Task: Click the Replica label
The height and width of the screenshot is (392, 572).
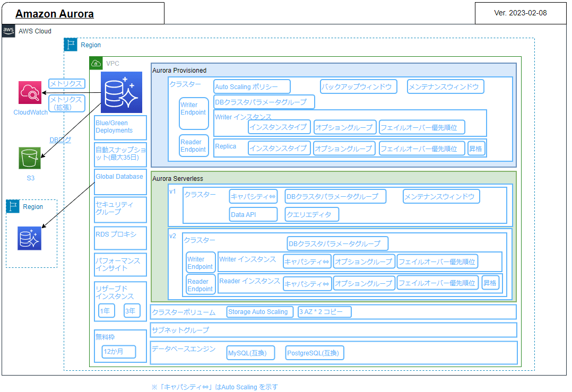Action: [226, 146]
